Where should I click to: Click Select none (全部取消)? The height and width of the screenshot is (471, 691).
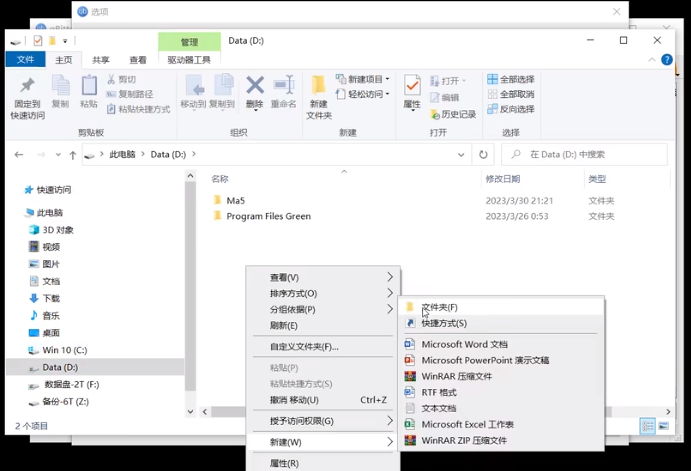[511, 94]
